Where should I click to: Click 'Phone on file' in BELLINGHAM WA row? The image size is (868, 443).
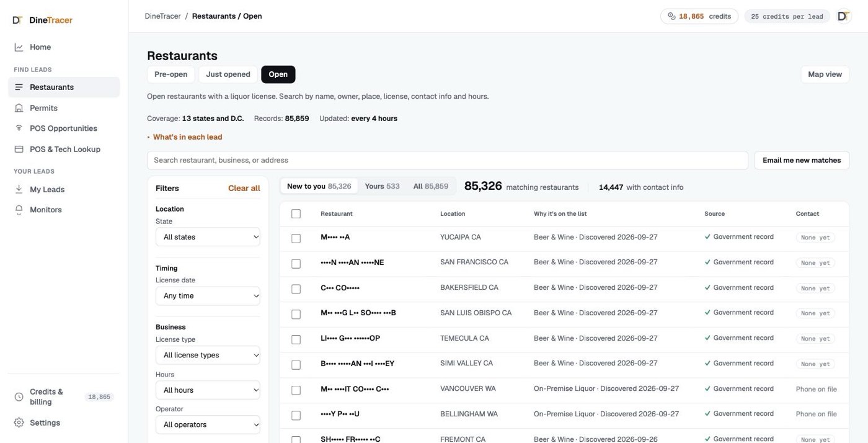816,414
